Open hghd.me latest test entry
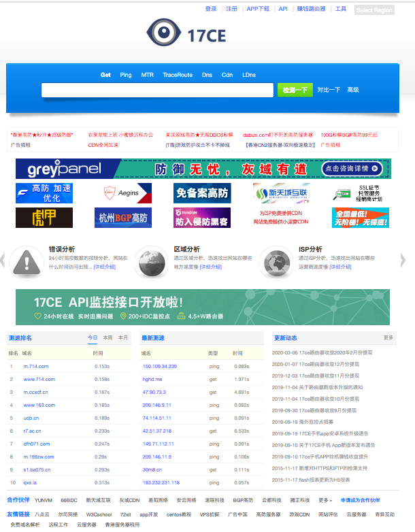The image size is (415, 532). pyautogui.click(x=152, y=380)
